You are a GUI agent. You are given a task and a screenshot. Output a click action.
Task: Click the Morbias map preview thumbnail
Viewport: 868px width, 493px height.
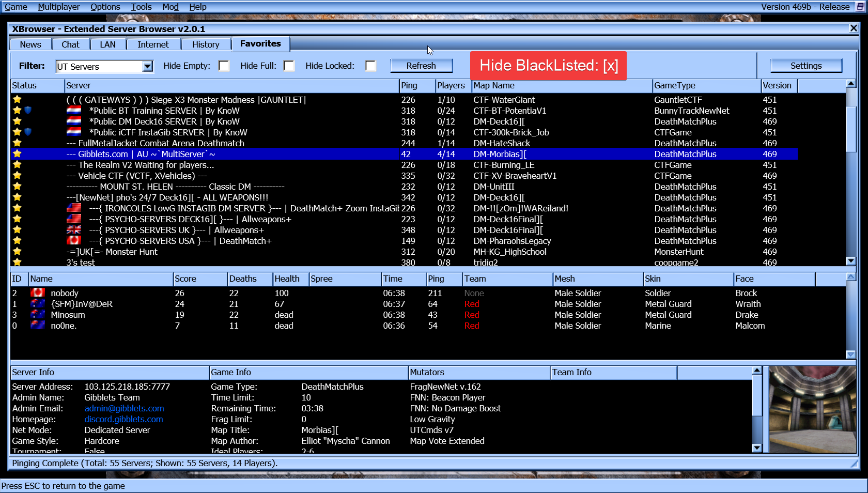(x=812, y=409)
